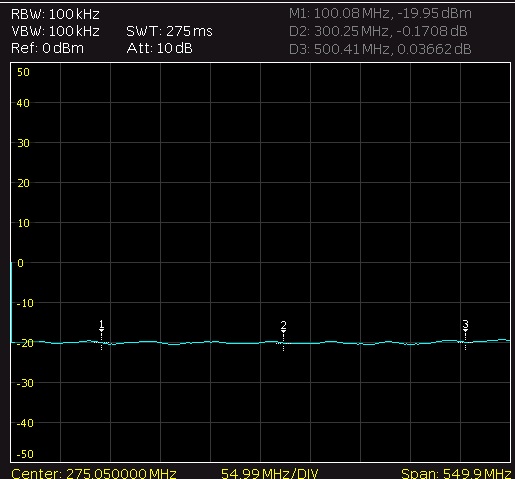Select marker 1 on the trace
Viewport: 515px width, 479px height.
click(x=102, y=334)
